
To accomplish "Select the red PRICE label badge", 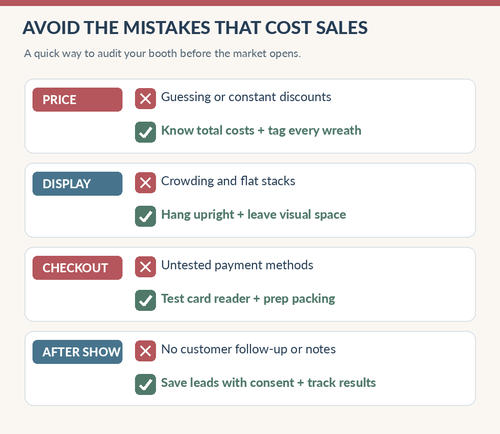I will [77, 100].
